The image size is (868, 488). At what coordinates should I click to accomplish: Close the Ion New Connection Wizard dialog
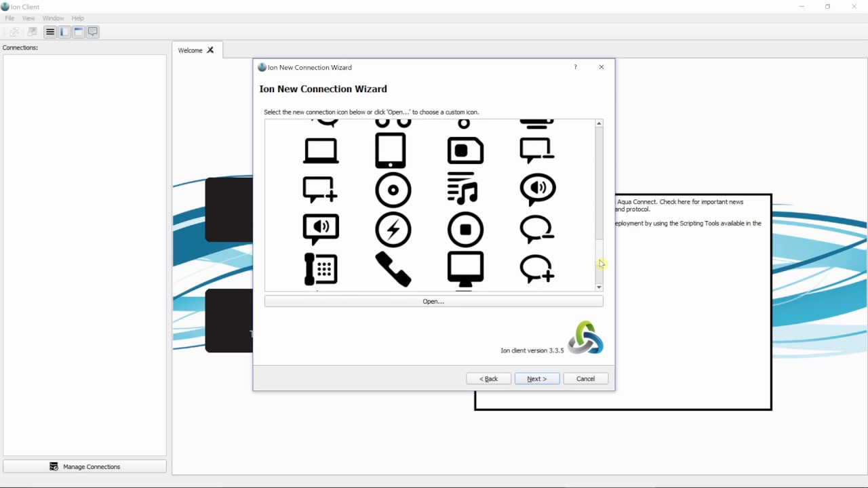[x=601, y=67]
